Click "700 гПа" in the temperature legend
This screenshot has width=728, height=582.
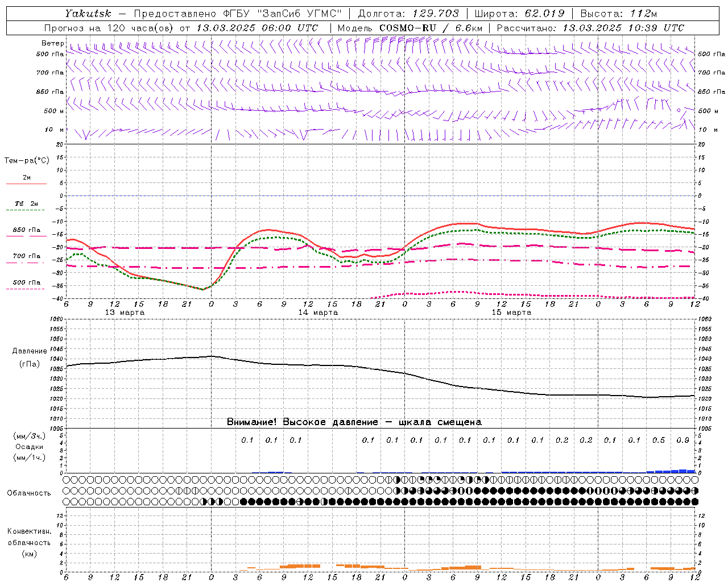[27, 256]
